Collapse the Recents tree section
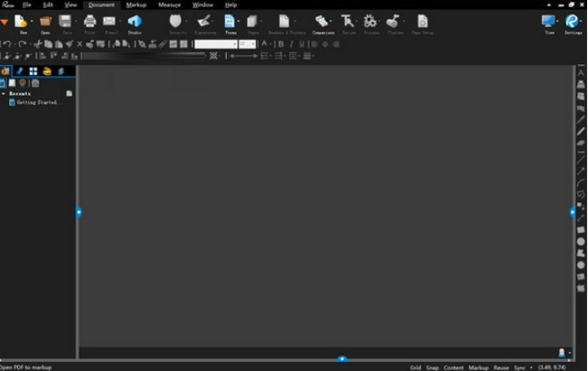 click(x=4, y=93)
